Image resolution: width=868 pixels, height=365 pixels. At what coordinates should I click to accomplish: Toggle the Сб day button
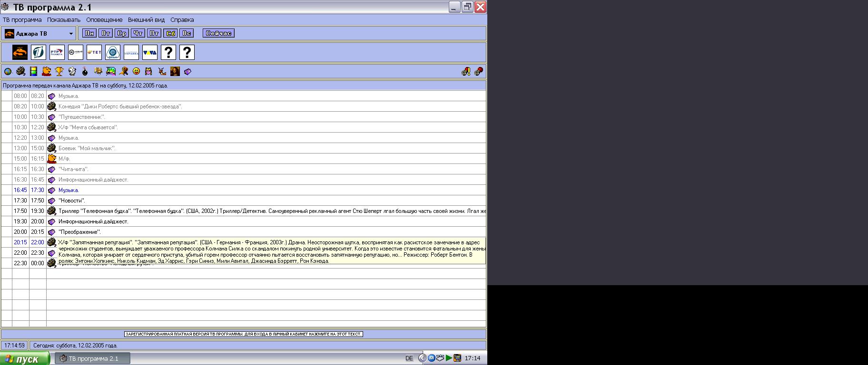tap(170, 33)
